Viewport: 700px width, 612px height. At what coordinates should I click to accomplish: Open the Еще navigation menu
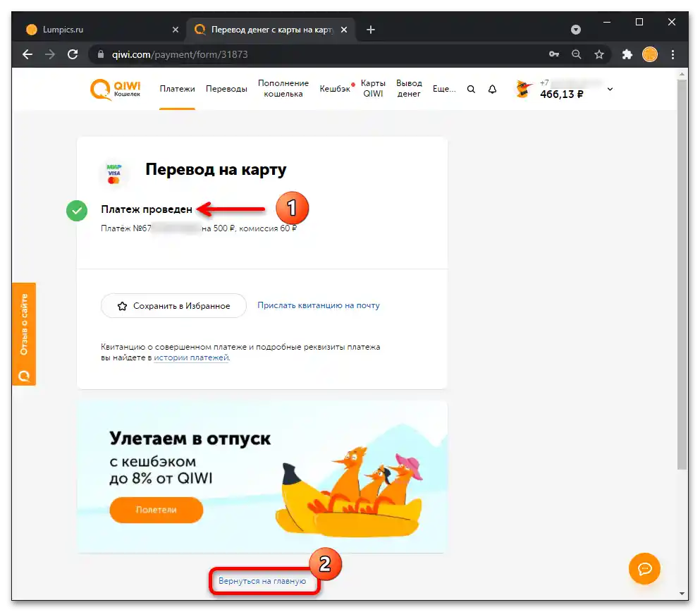444,89
